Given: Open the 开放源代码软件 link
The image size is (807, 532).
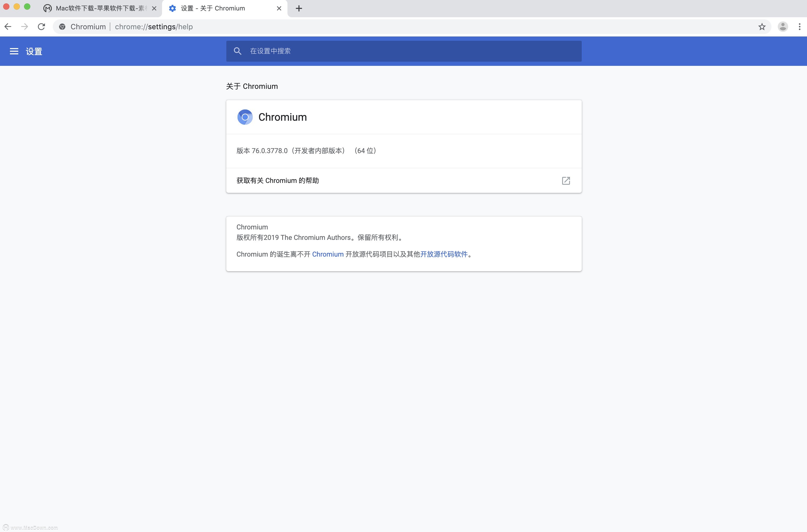Looking at the screenshot, I should pos(444,254).
